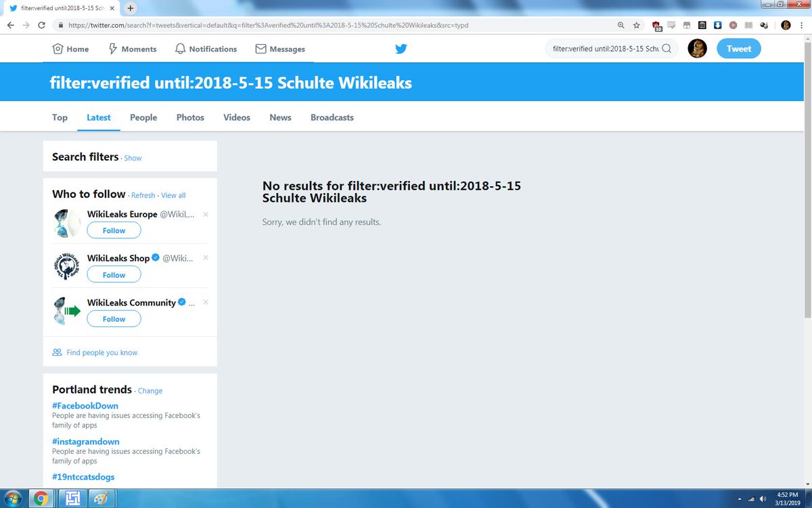Open WikiLeaks Community avatar

(67, 311)
